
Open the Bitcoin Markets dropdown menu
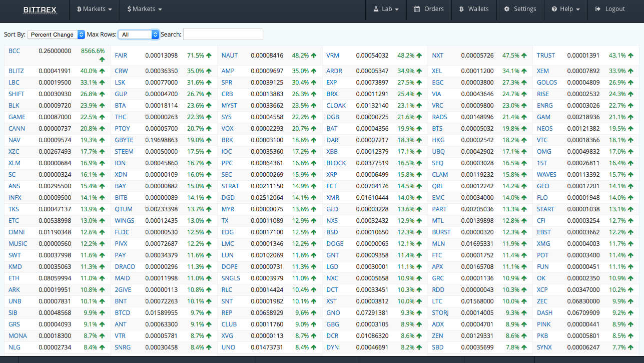pos(94,9)
